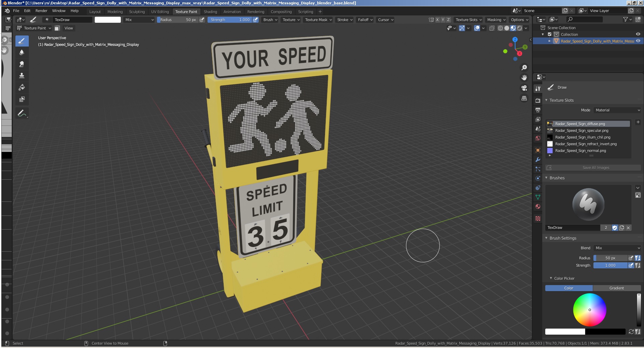The image size is (644, 348).
Task: Switch to the Sculpting workspace tab
Action: click(137, 12)
